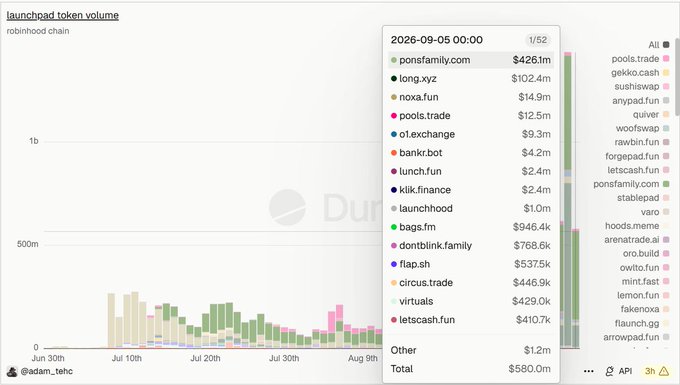The width and height of the screenshot is (680, 385).
Task: Click the robinhood chain subtitle
Action: point(38,31)
